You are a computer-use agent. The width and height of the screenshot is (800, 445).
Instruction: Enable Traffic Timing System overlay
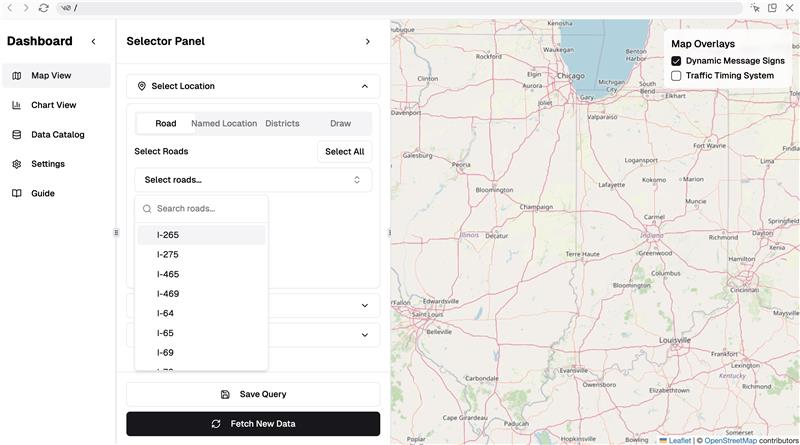point(676,76)
